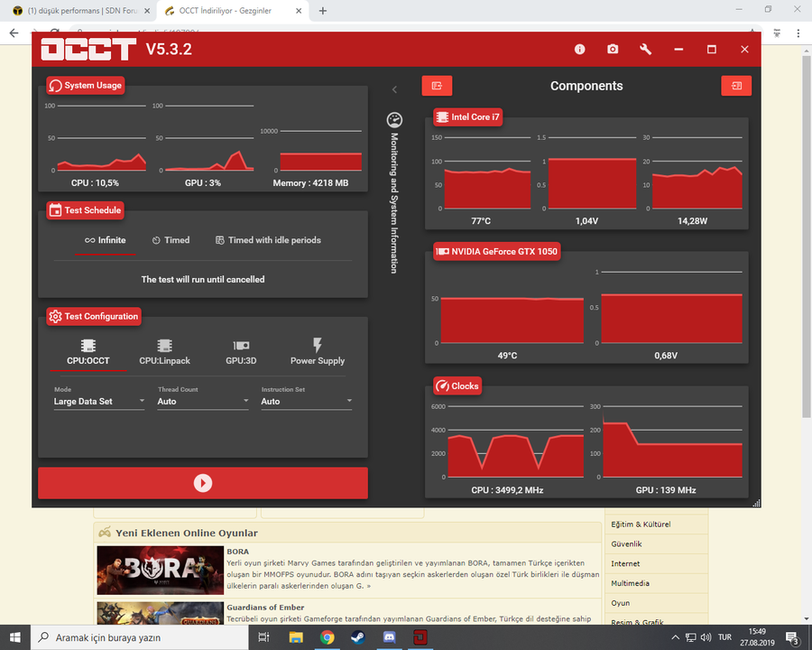Select the Infinite schedule tab

(106, 240)
